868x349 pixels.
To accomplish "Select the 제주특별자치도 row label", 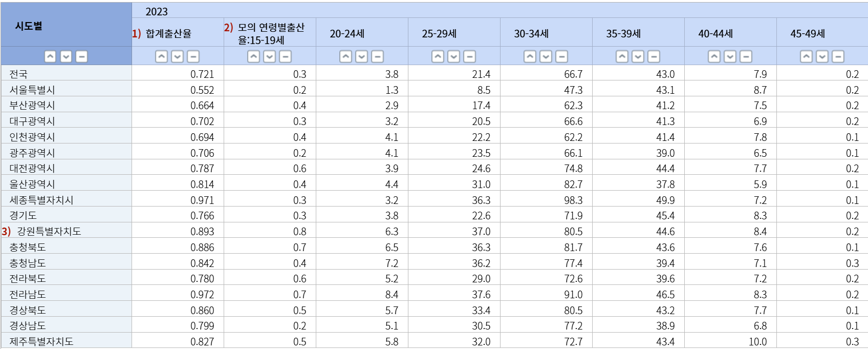I will [41, 341].
